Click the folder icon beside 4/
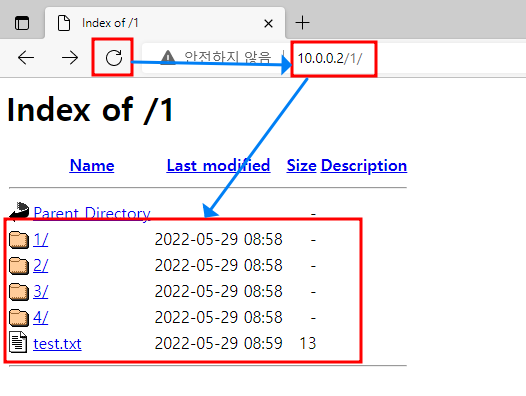Viewport: 526px width, 396px height. click(x=19, y=317)
